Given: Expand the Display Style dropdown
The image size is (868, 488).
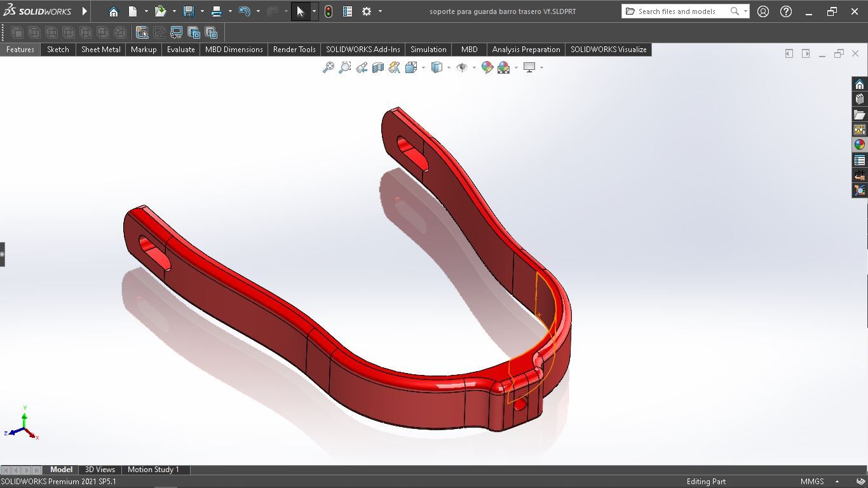Looking at the screenshot, I should [x=448, y=67].
